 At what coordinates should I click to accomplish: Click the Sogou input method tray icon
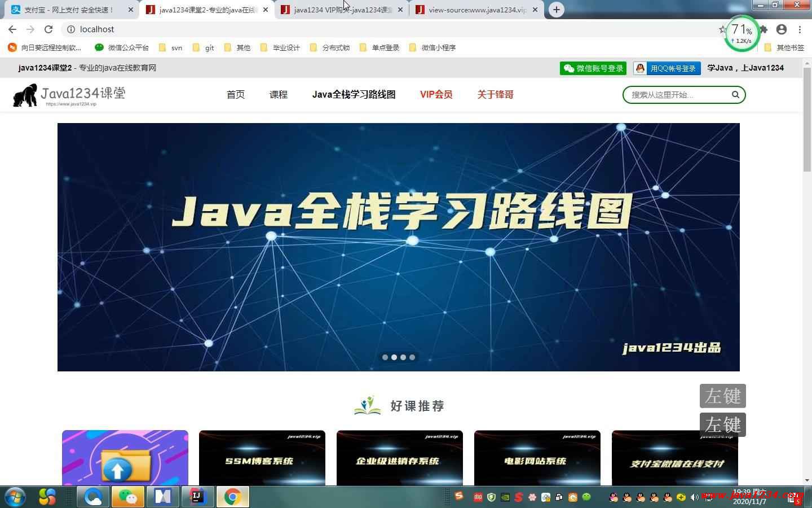(459, 496)
